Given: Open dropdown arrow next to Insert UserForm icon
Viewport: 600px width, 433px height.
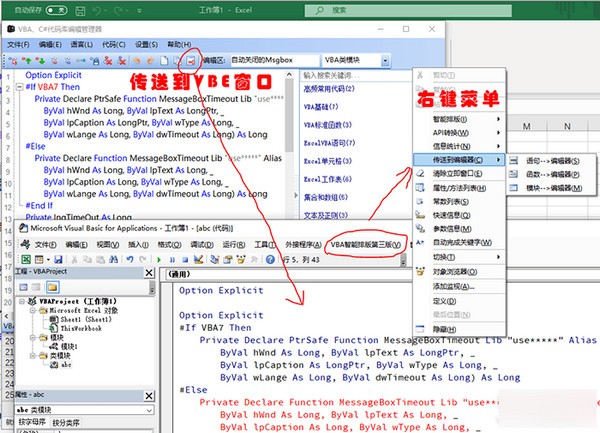Looking at the screenshot, I should coord(48,259).
